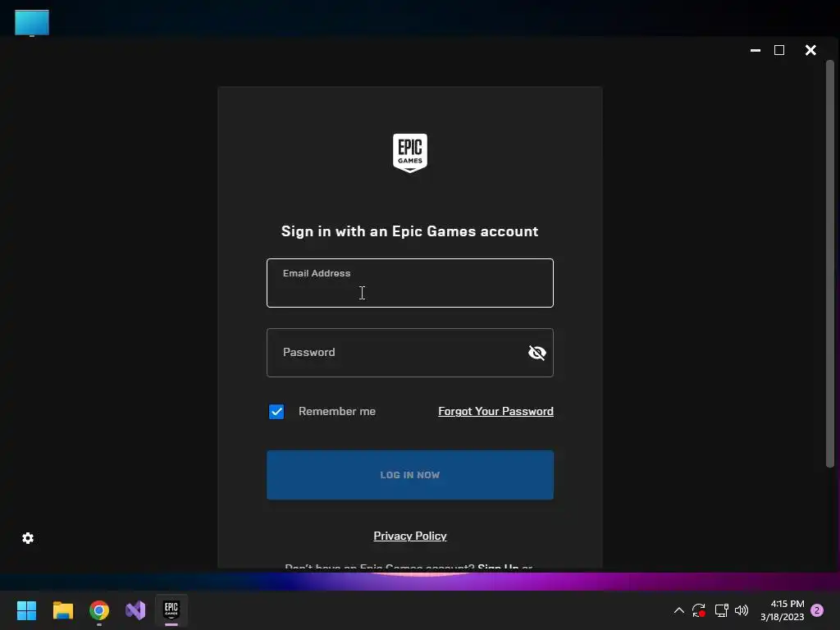Click the Remember me label text
840x630 pixels.
[x=337, y=411]
